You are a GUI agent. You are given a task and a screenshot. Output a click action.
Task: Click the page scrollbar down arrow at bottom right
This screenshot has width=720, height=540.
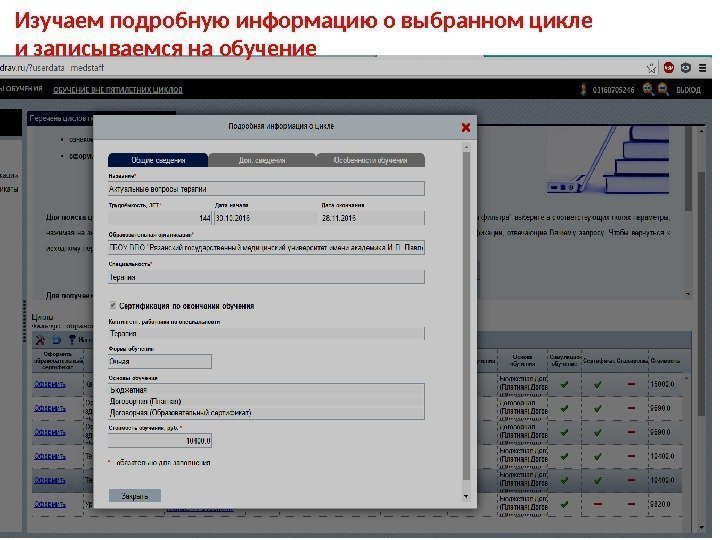[x=703, y=527]
